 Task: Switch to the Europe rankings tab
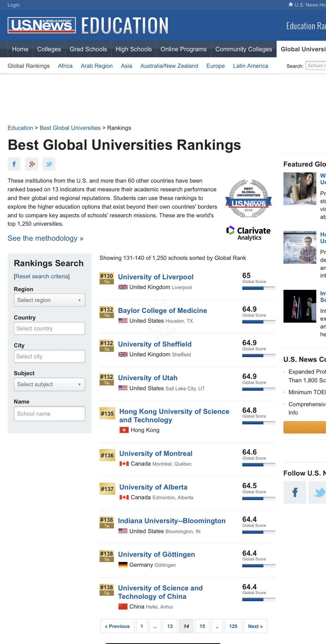click(215, 66)
